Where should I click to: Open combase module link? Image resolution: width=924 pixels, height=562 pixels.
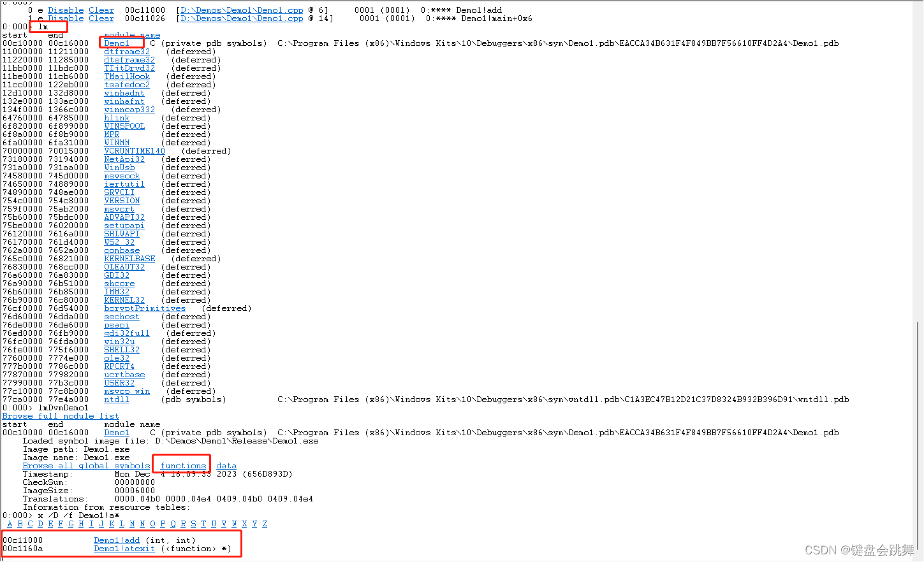coord(122,250)
